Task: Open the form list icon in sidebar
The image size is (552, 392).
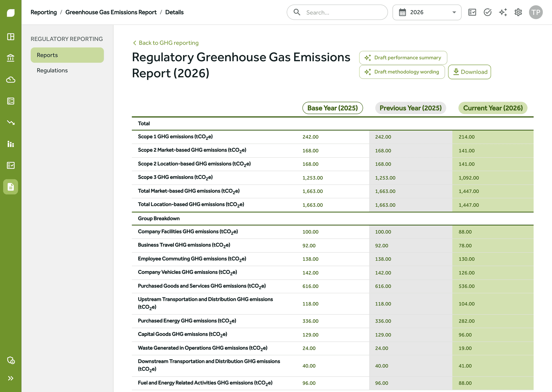Action: [11, 101]
